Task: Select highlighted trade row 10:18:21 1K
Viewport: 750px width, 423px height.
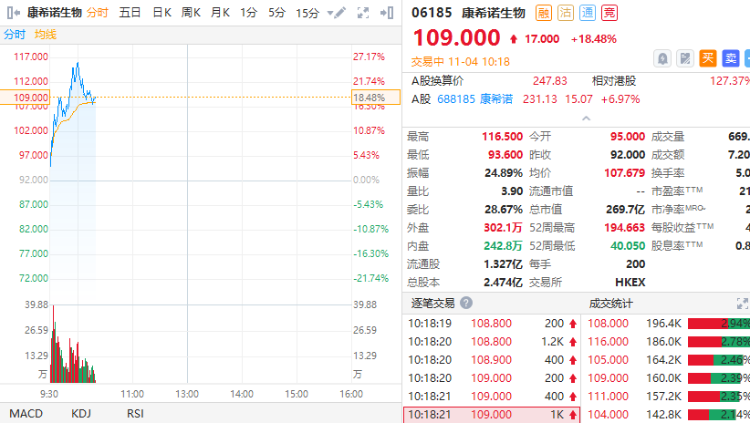Action: pyautogui.click(x=492, y=414)
